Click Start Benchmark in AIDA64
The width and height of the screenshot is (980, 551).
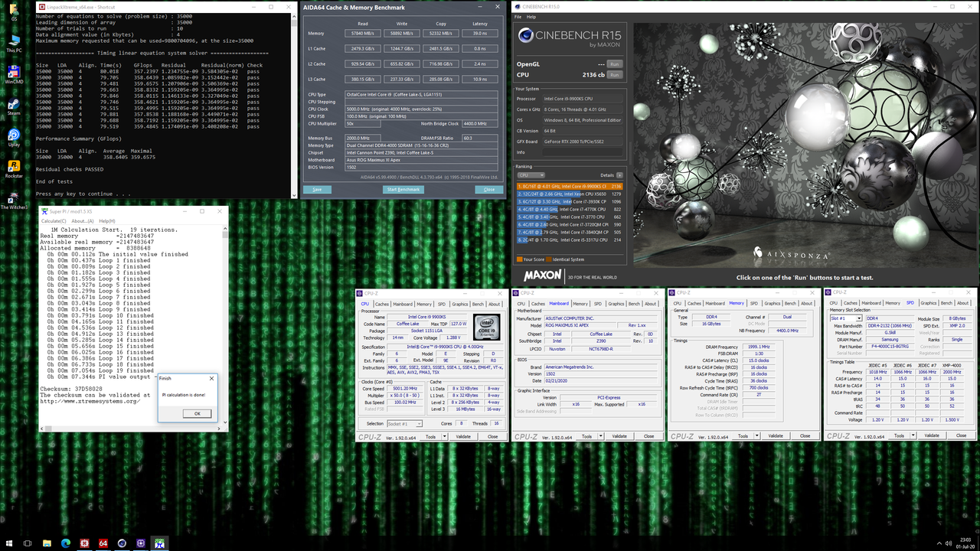tap(403, 189)
